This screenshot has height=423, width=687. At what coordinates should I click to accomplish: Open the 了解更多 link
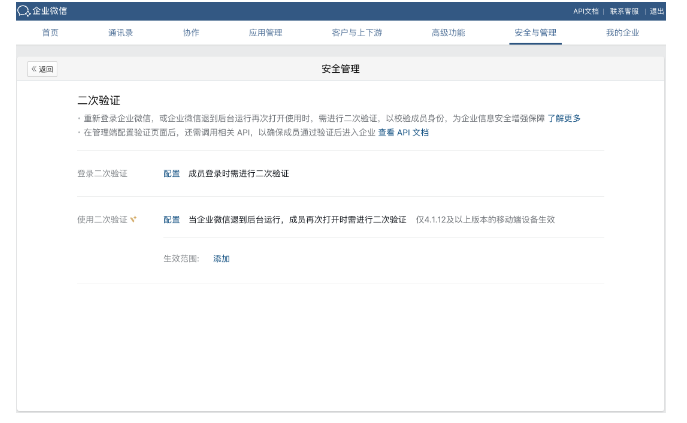point(564,118)
